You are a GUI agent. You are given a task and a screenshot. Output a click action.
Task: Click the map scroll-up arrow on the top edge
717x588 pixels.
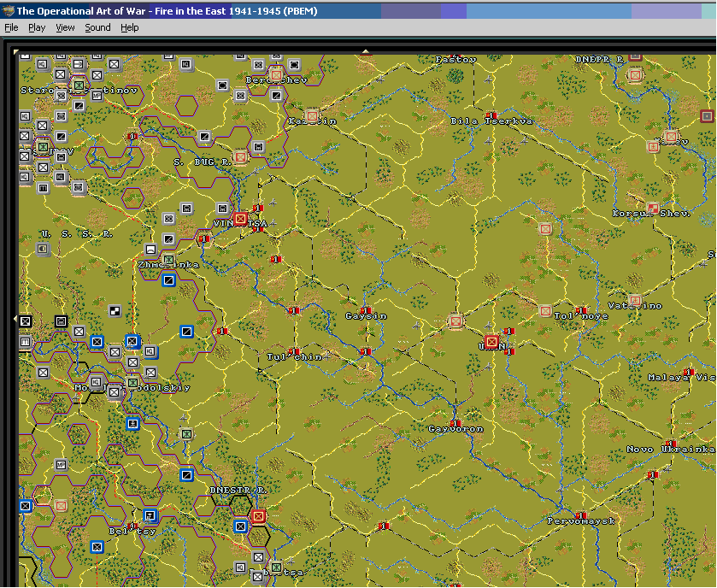[366, 51]
